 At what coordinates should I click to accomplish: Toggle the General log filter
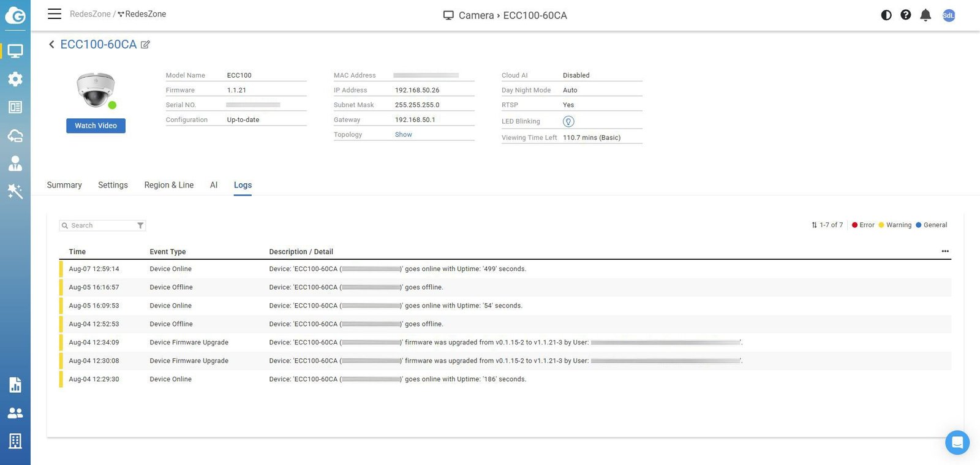coord(931,225)
